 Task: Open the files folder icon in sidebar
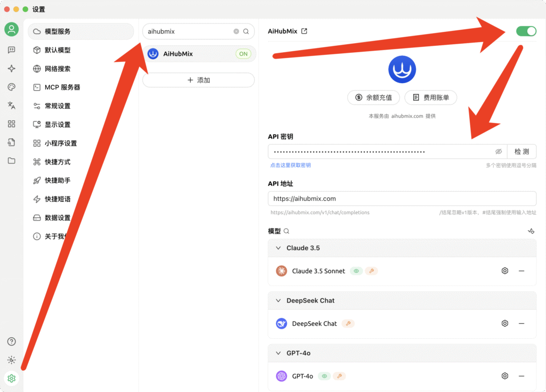click(x=12, y=161)
